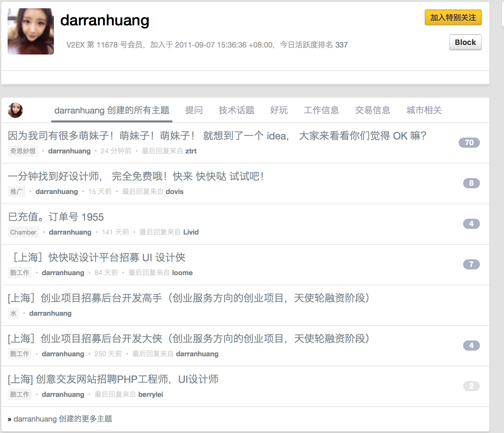Click the 8 reply count badge

(471, 183)
